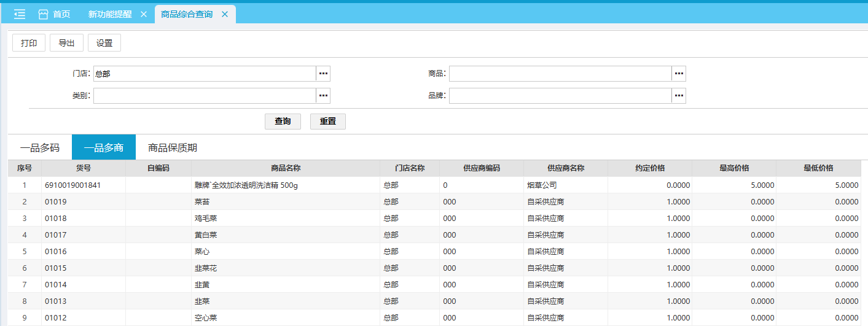Focus the 类别 input field
Image resolution: width=868 pixels, height=326 pixels.
[x=205, y=96]
